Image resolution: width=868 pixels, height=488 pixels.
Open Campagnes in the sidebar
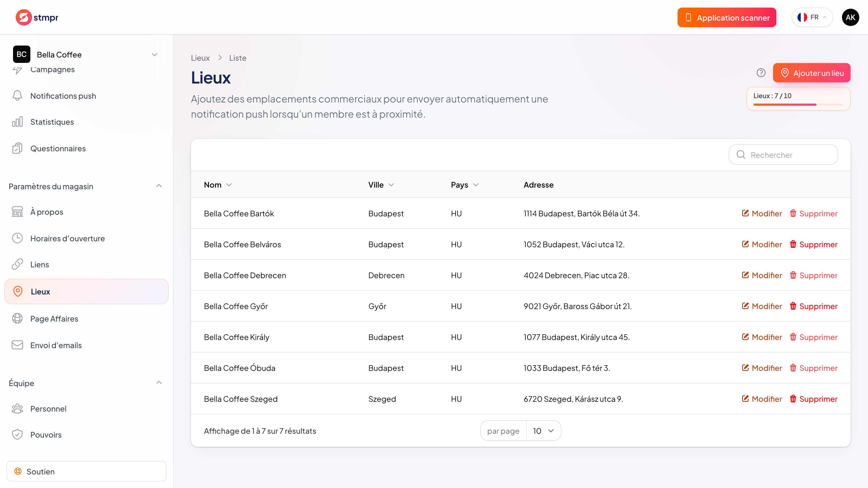tap(87, 69)
